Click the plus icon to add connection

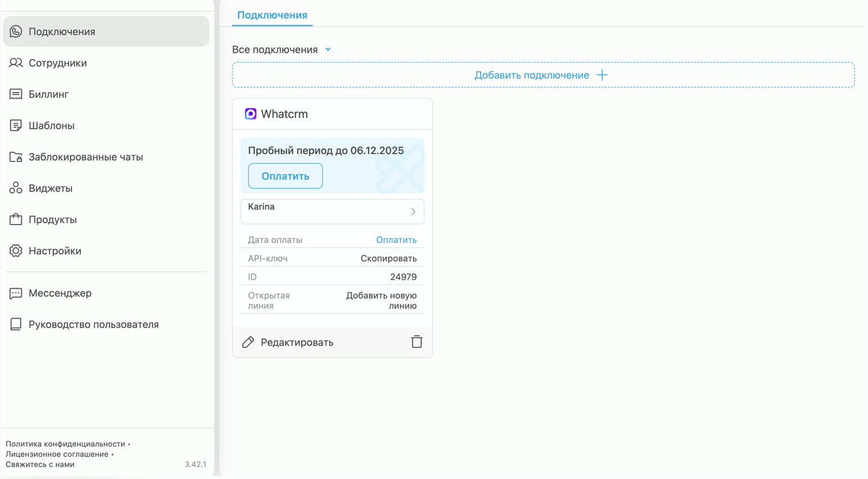602,75
